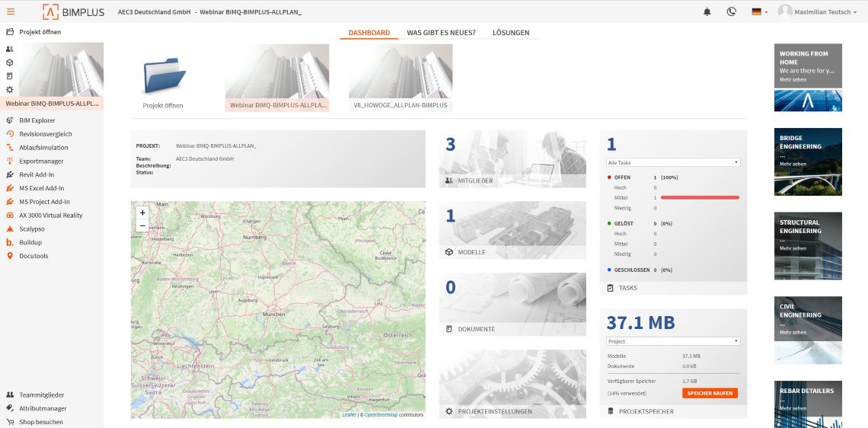Click SPEICHER KAUFEN button

click(x=710, y=393)
